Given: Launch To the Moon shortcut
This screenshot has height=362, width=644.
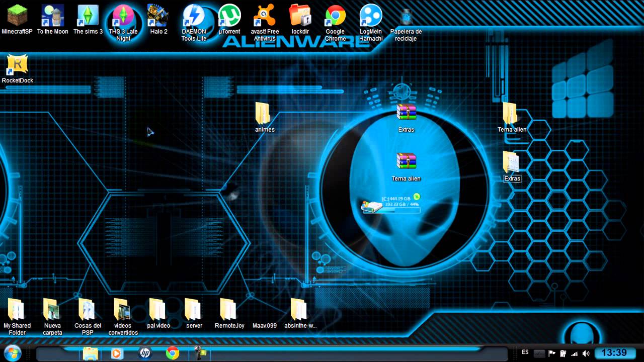Looking at the screenshot, I should click(52, 20).
